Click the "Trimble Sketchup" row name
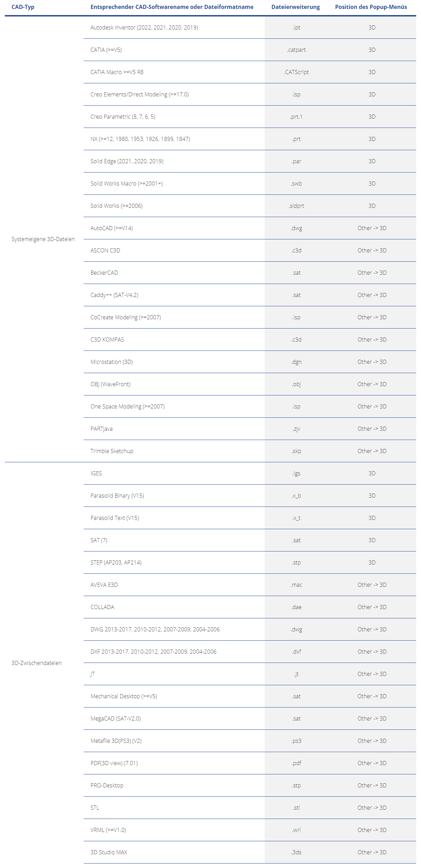This screenshot has height=868, width=421. (112, 451)
